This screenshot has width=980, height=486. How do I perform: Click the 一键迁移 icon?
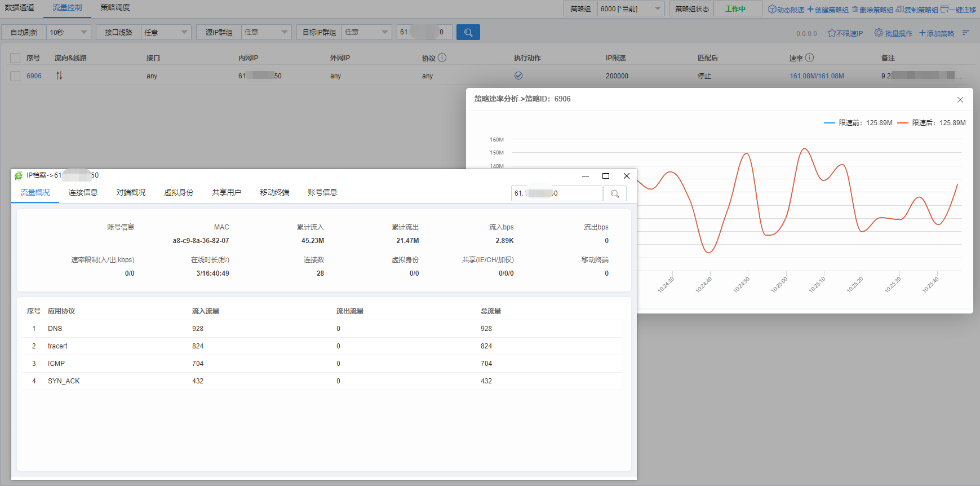(944, 9)
